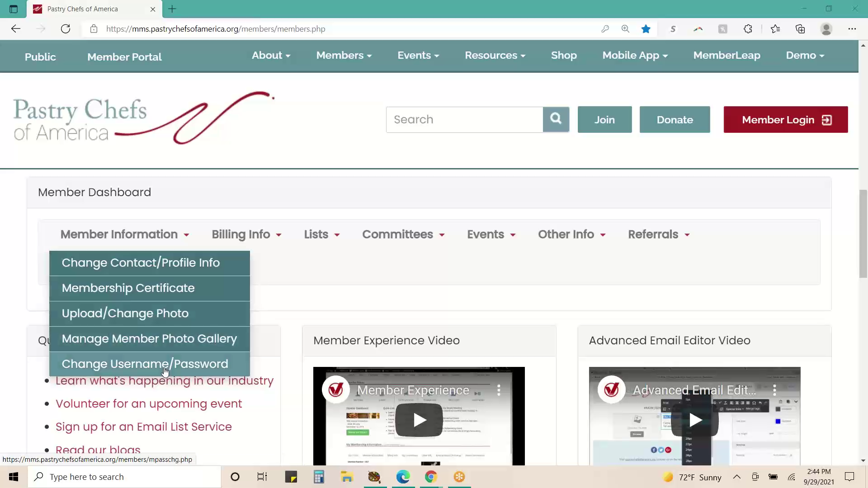Click the site search magnifier button
The height and width of the screenshot is (488, 868).
pos(556,119)
